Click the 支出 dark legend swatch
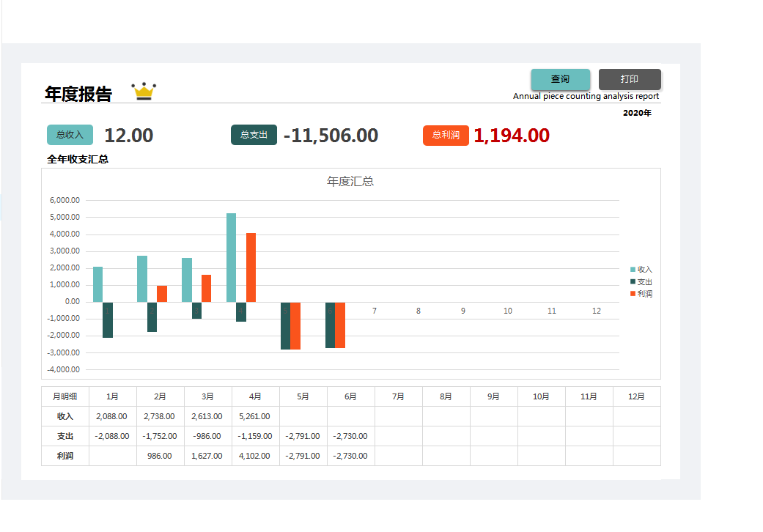This screenshot has height=532, width=763. point(633,281)
